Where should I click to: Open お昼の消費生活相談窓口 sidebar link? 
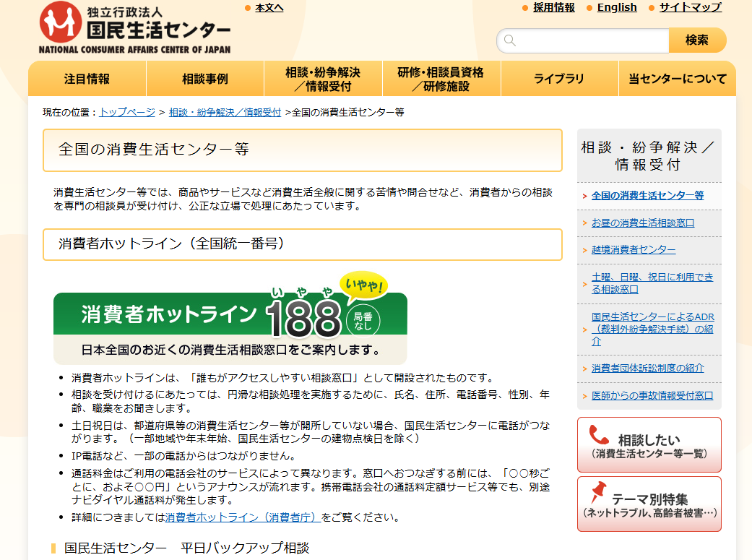pos(642,223)
